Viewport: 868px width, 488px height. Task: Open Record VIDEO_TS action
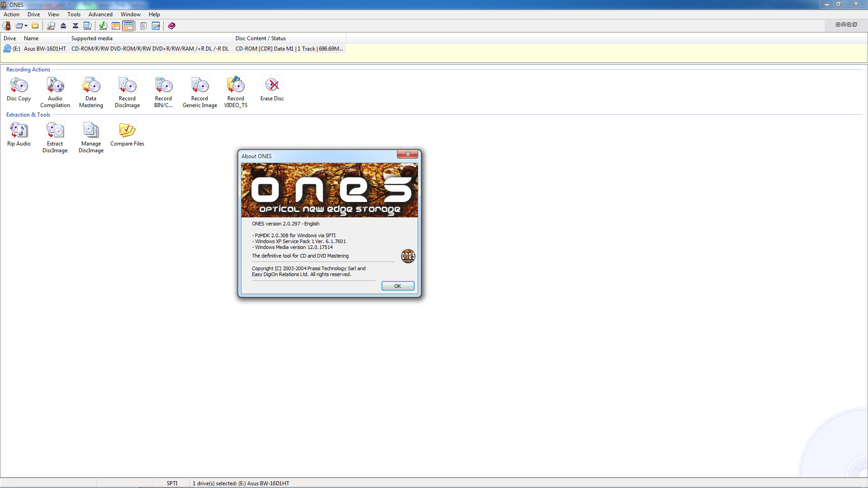tap(236, 85)
